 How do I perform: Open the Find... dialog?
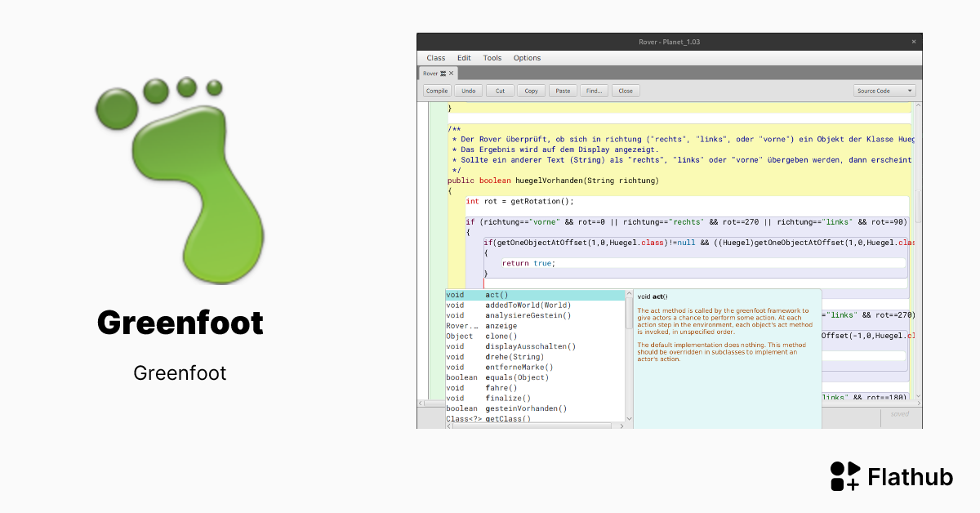(594, 90)
